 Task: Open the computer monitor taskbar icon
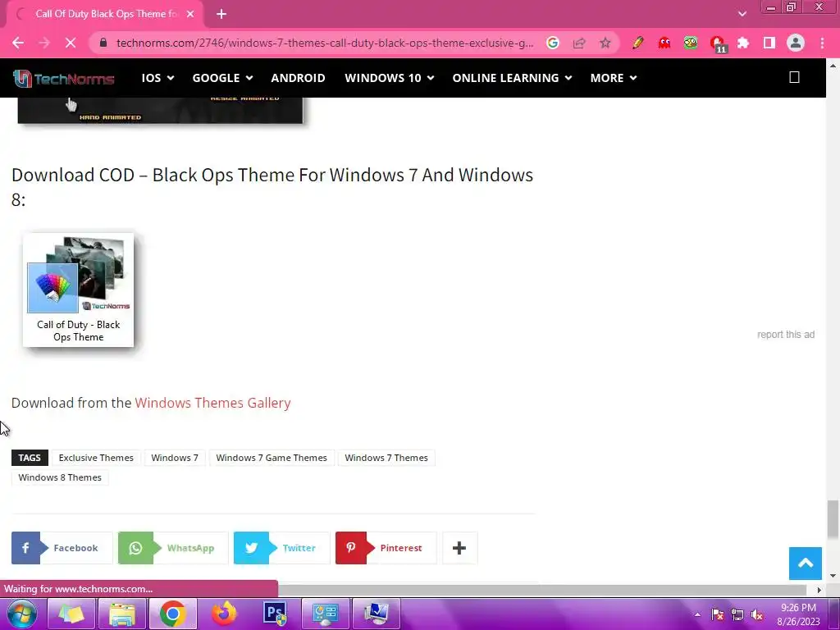pyautogui.click(x=376, y=614)
